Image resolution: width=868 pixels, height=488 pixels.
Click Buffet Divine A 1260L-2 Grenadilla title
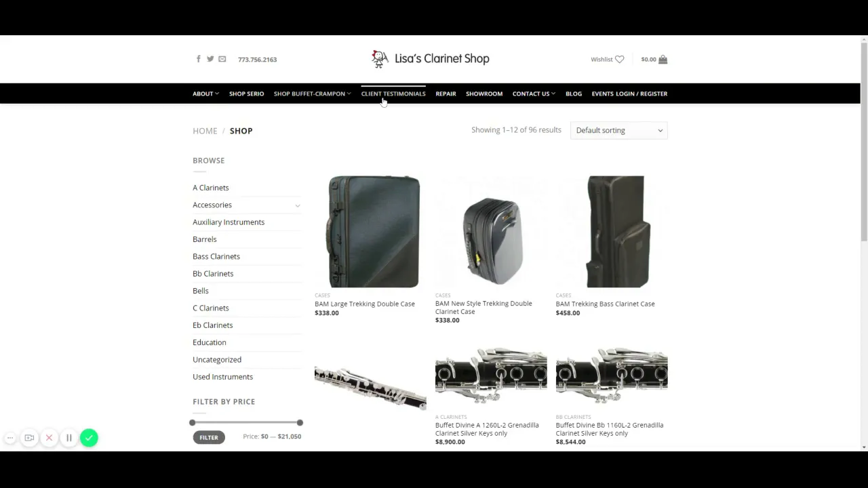487,429
